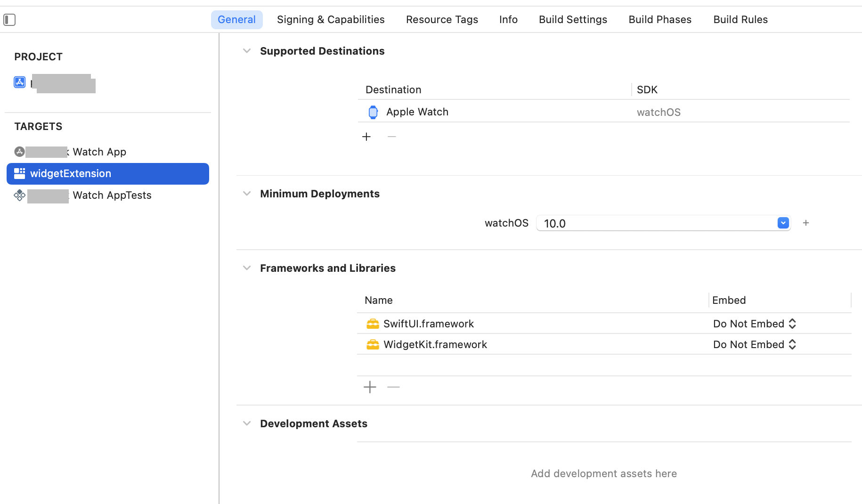The width and height of the screenshot is (862, 504).
Task: Change WidgetKit.framework embed option
Action: 754,345
